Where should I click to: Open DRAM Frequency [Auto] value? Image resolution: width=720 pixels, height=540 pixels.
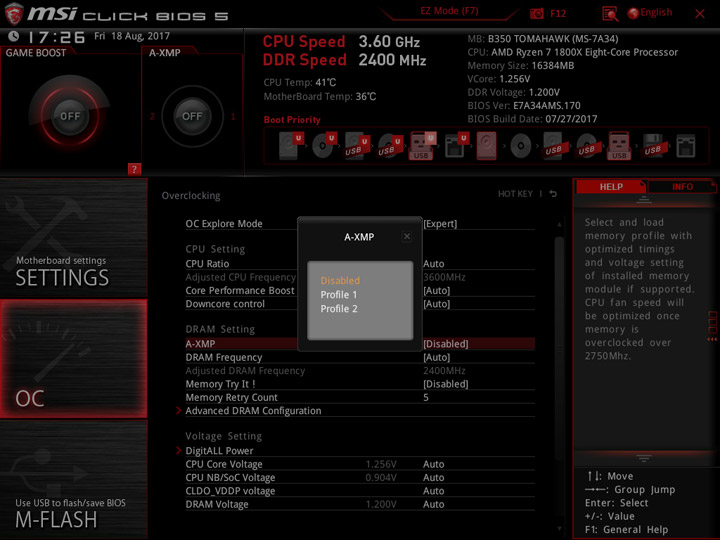(436, 357)
